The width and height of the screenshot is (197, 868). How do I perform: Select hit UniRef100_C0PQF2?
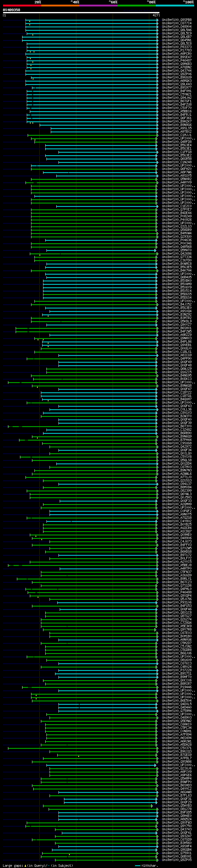coord(177,511)
